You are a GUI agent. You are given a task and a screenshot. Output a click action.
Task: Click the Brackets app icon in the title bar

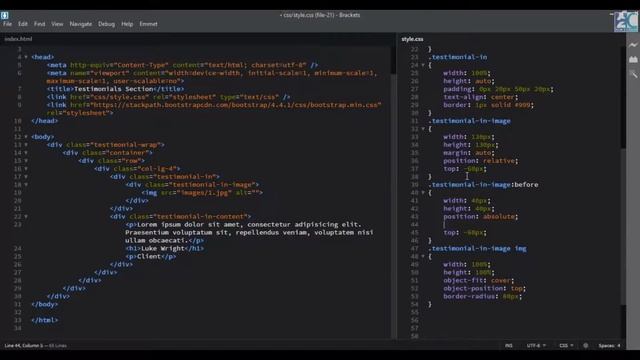pos(4,15)
